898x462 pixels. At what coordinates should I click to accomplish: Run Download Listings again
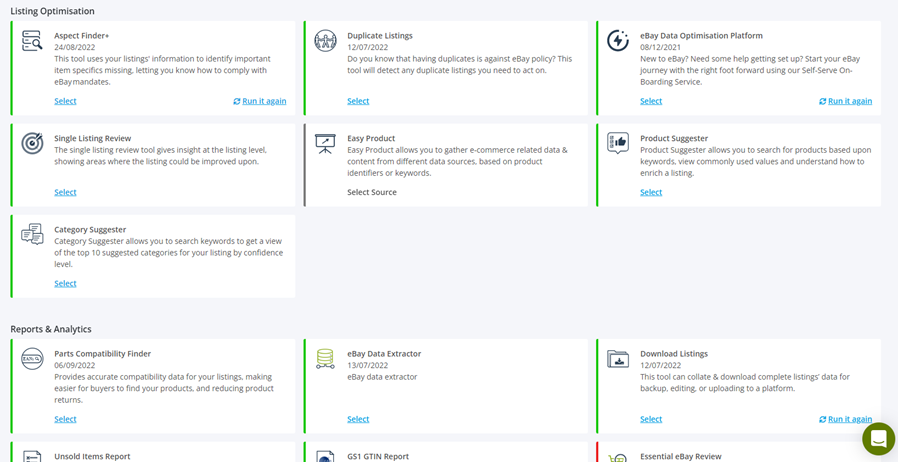pos(846,419)
